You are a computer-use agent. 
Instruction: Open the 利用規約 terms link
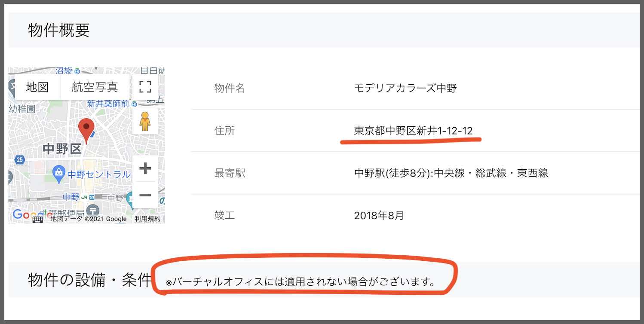(x=148, y=219)
